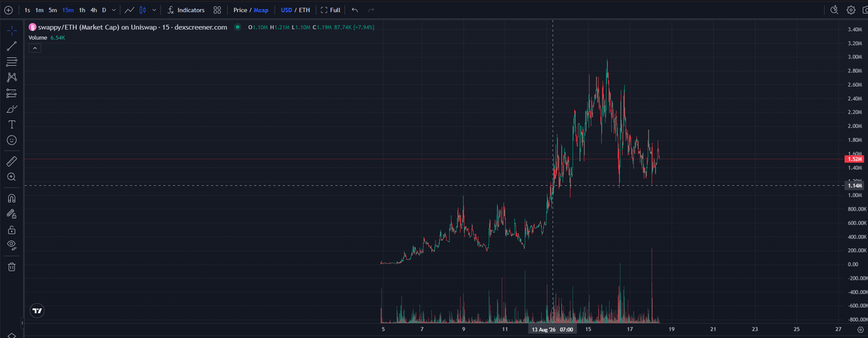Screen dimensions: 868x338
Task: Open chart settings gear icon
Action: 850,10
